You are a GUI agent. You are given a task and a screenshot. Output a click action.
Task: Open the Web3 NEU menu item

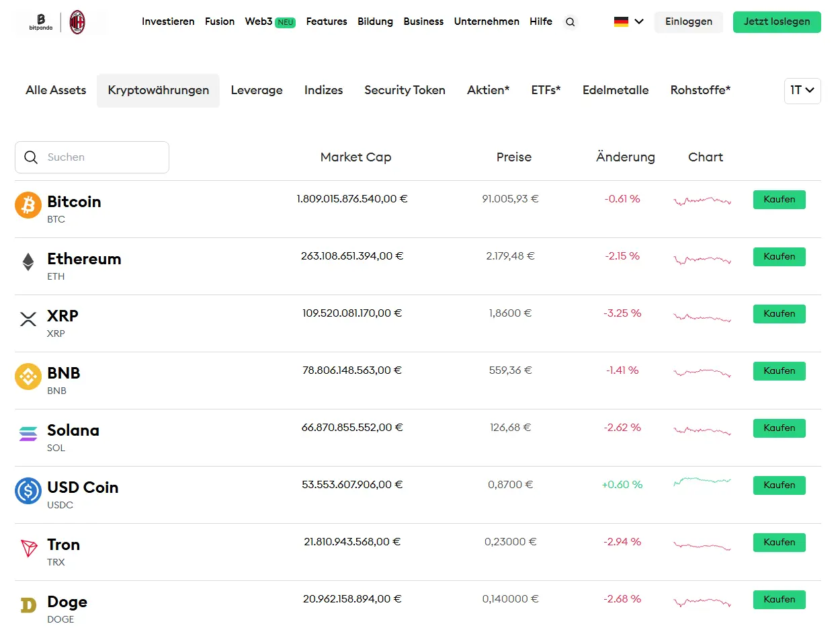click(270, 22)
